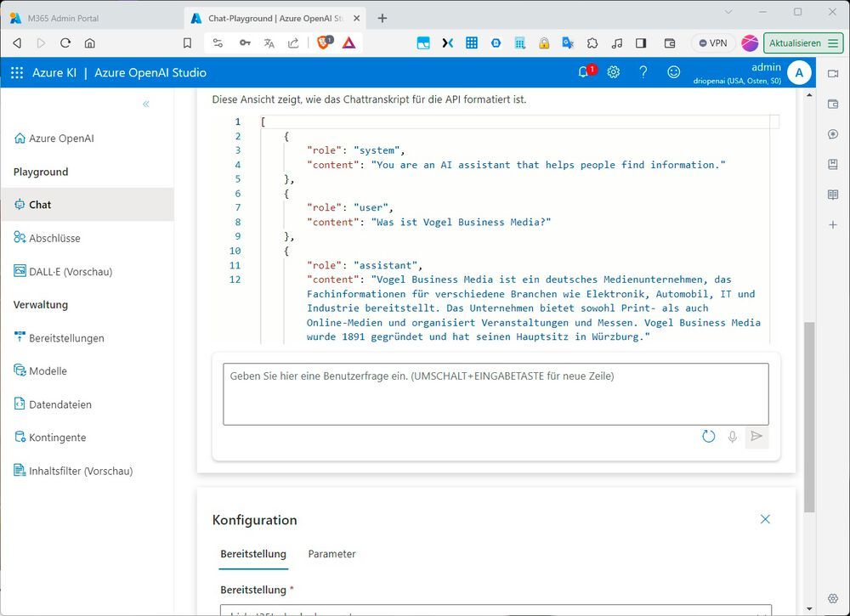Viewport: 850px width, 616px height.
Task: Translate this page
Action: pos(269,42)
